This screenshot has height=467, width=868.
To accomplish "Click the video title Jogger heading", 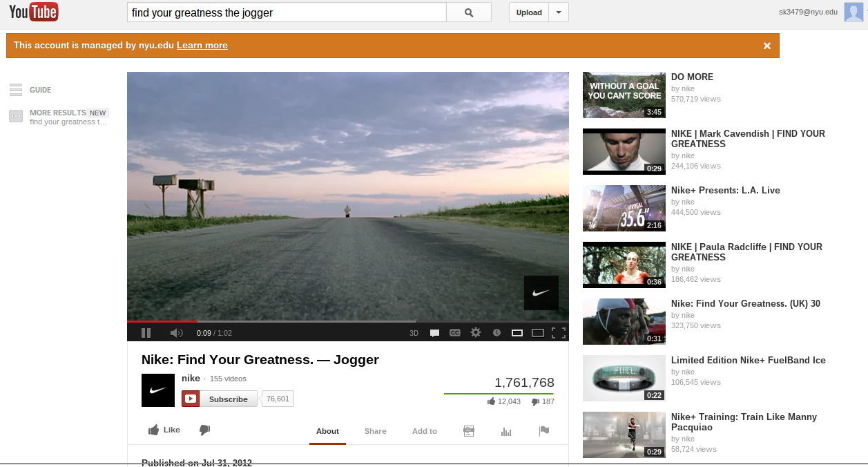I will coord(260,359).
